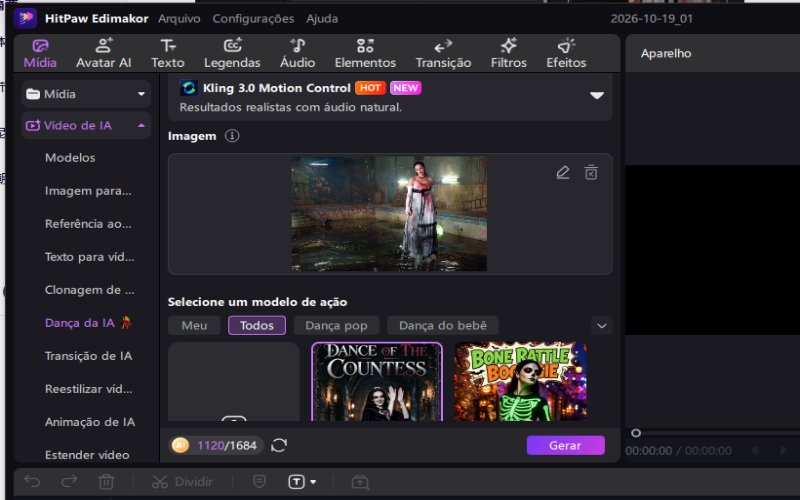The height and width of the screenshot is (500, 800).
Task: Open the Transição tab
Action: pos(443,54)
